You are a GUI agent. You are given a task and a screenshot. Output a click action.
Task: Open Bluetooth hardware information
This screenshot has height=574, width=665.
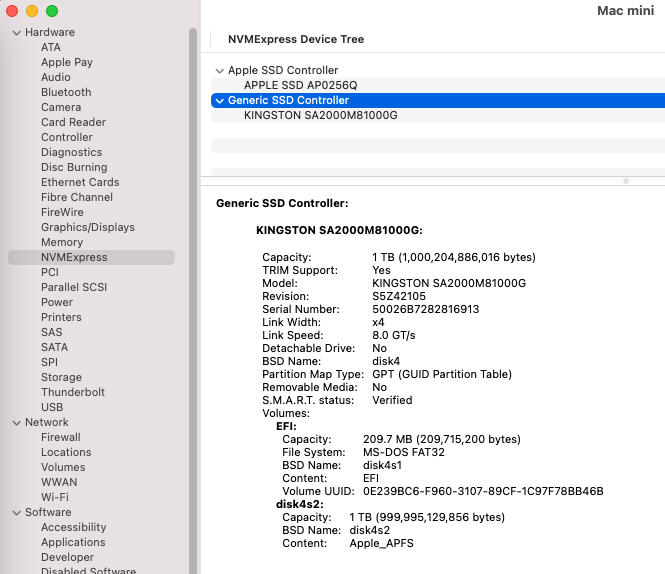[x=66, y=92]
